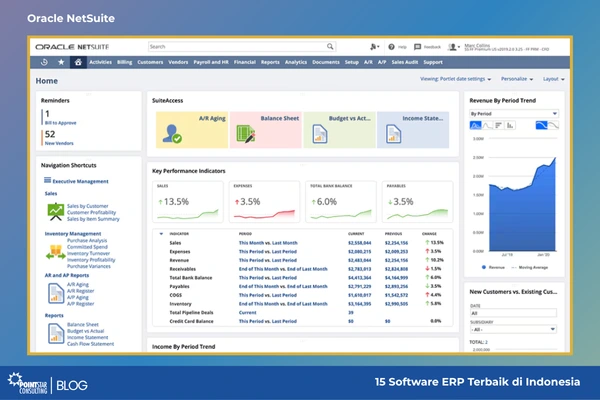Open the Reports menu in navigation bar

pos(270,62)
